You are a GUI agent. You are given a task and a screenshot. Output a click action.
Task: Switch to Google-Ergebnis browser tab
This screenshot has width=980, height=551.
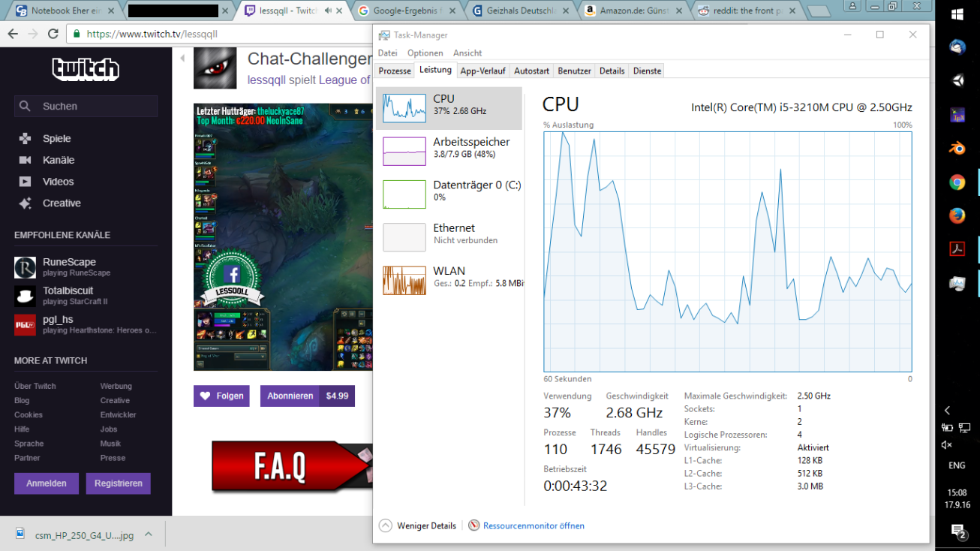tap(407, 11)
